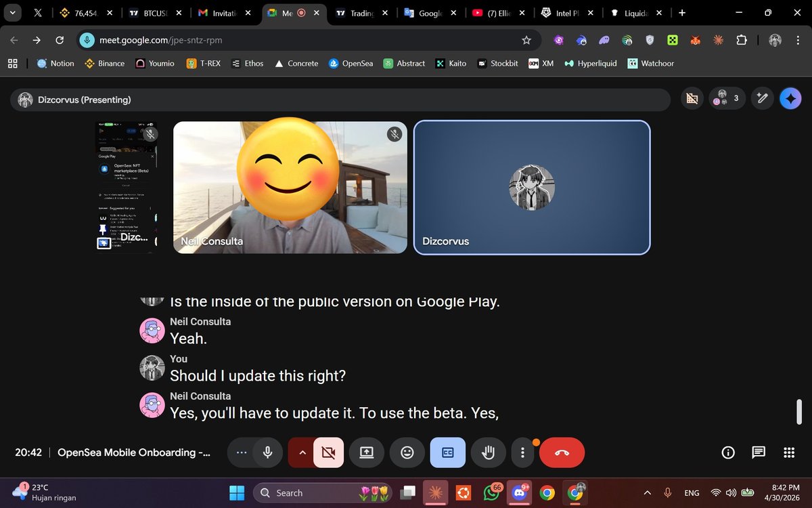The image size is (812, 508).
Task: Open the Gemini sparkle button
Action: (790, 99)
